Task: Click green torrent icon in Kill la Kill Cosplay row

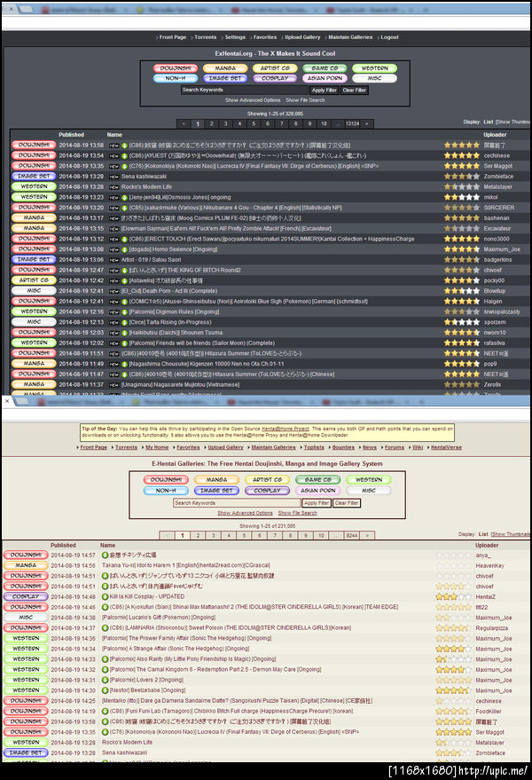Action: (x=105, y=596)
